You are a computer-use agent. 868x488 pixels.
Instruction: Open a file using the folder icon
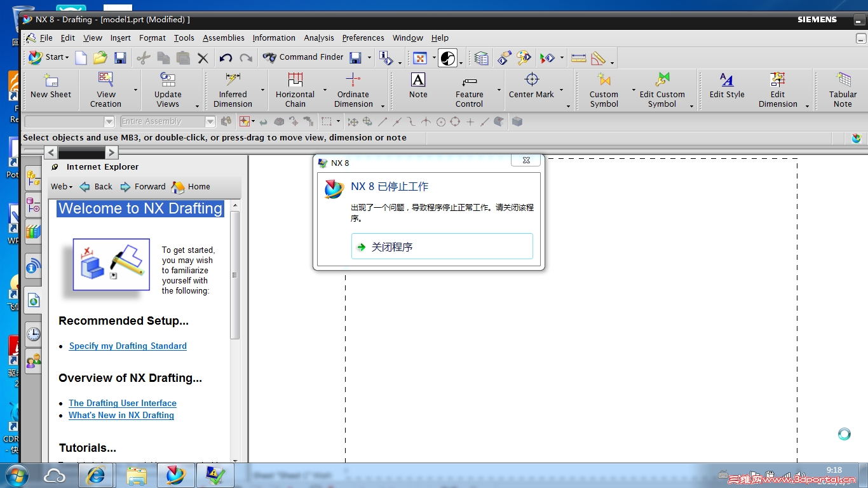point(100,58)
